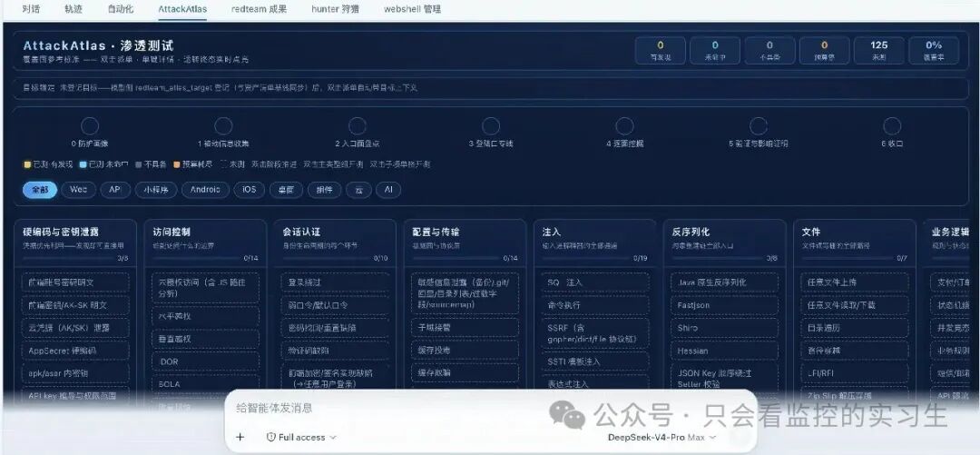This screenshot has width=980, height=455.
Task: Focus the 给智能体发消息 message input
Action: [491, 408]
